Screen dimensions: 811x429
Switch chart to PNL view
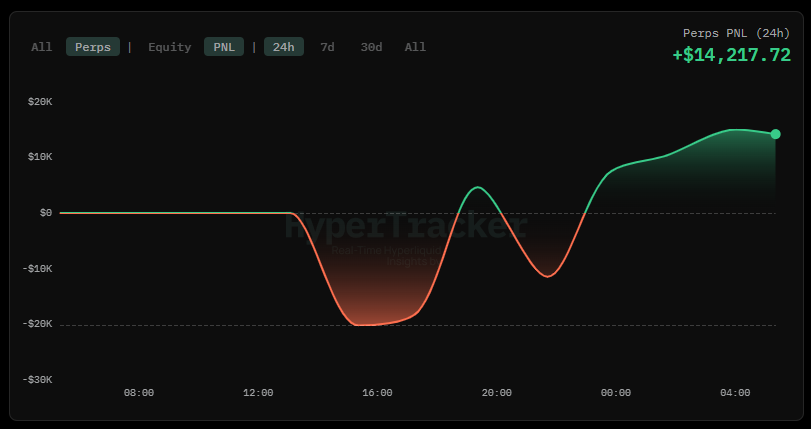coord(224,47)
